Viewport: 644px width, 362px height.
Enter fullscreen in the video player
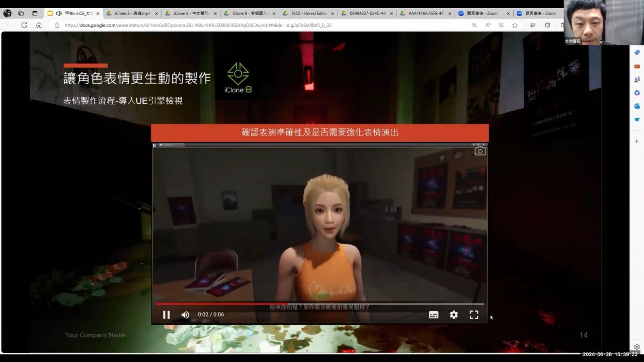(x=474, y=315)
